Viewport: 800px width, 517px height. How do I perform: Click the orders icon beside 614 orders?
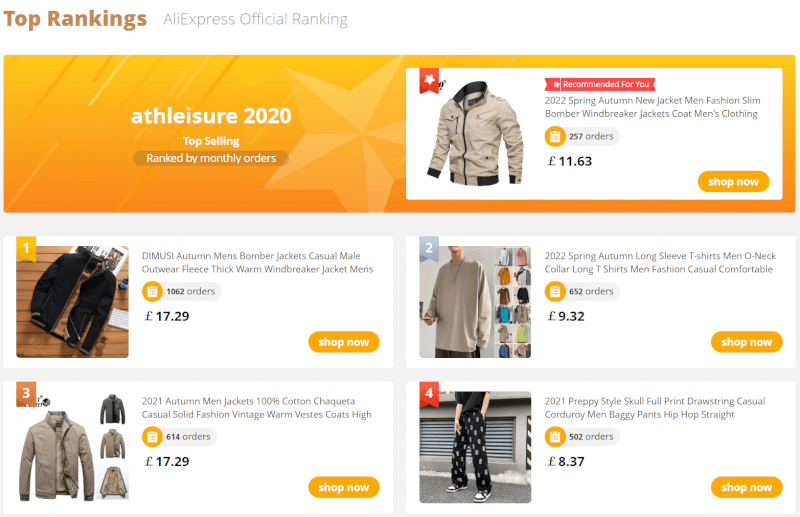pos(152,437)
